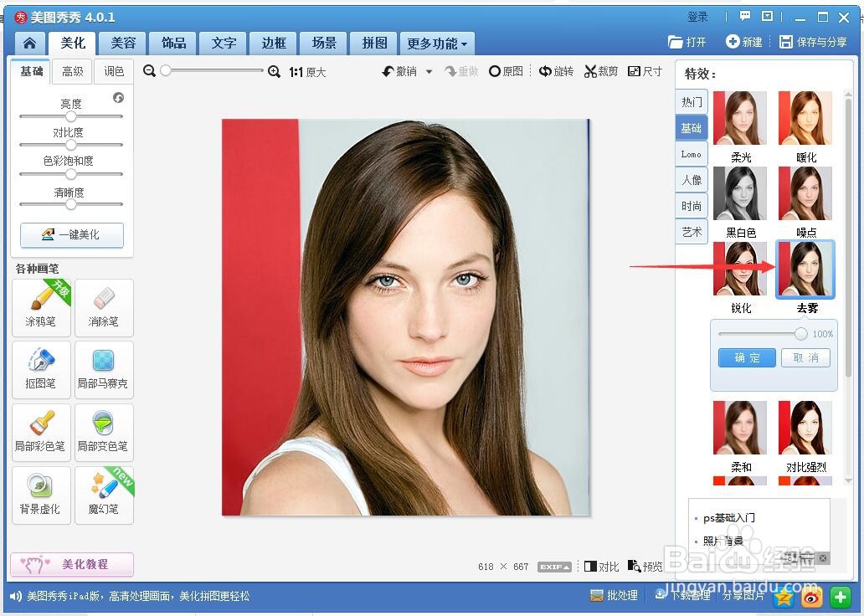Cancel effect with 取消 button
The width and height of the screenshot is (864, 616).
pyautogui.click(x=805, y=357)
